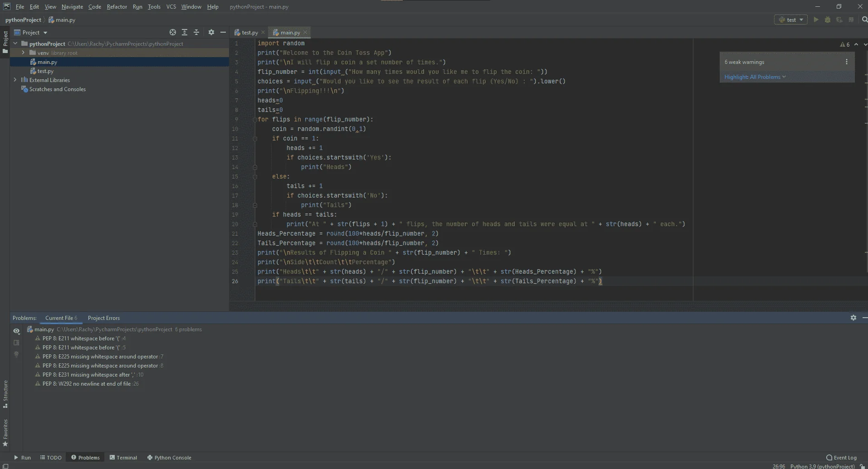This screenshot has width=868, height=469.
Task: Open the Python Console tool window
Action: tap(169, 457)
